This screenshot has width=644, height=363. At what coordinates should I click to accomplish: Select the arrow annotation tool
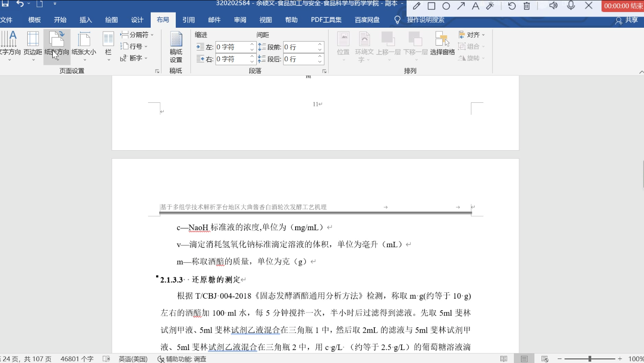461,6
